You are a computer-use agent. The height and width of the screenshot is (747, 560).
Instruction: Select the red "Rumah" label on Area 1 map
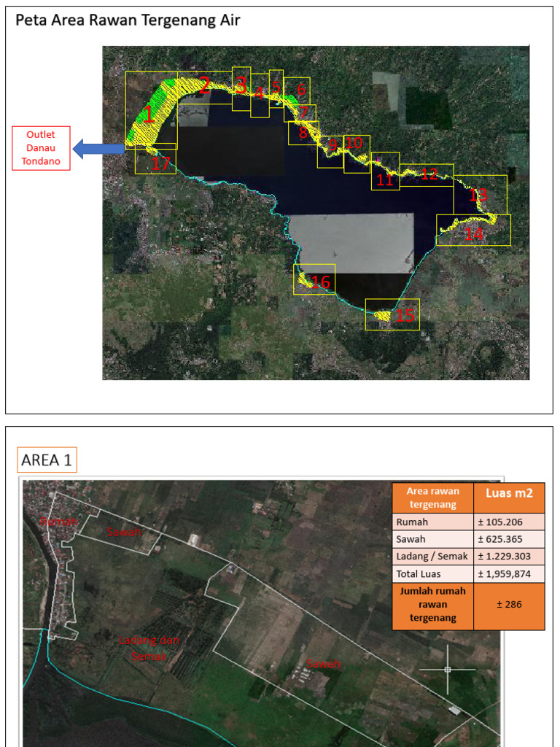tap(59, 522)
